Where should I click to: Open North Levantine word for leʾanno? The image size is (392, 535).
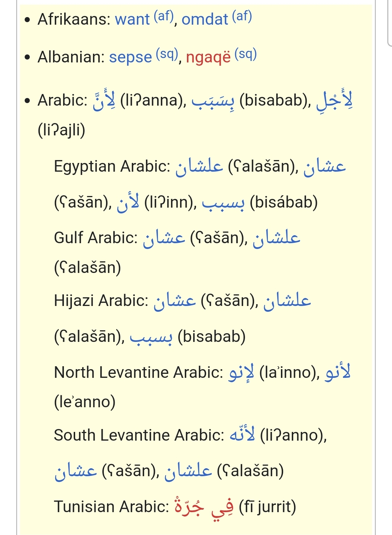338,372
